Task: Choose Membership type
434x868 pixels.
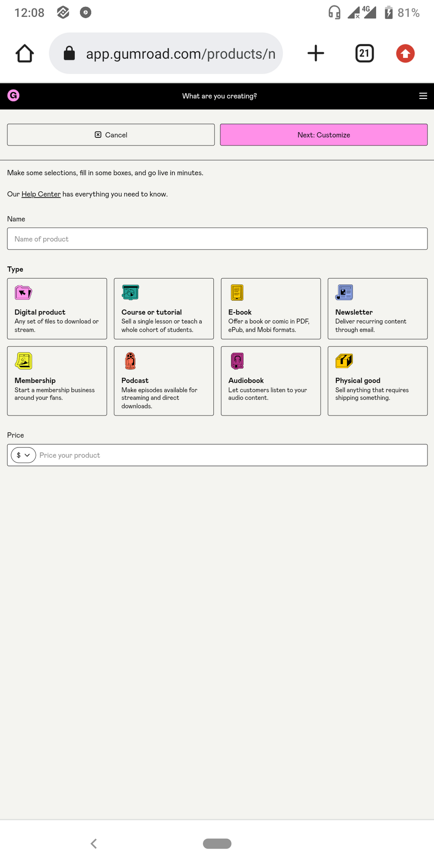Action: click(57, 381)
